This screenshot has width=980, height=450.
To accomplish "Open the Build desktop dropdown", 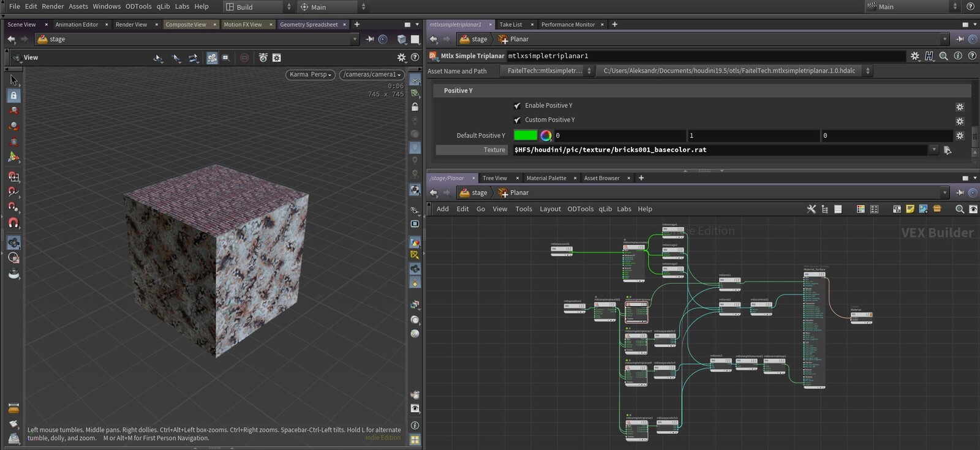I will click(258, 7).
